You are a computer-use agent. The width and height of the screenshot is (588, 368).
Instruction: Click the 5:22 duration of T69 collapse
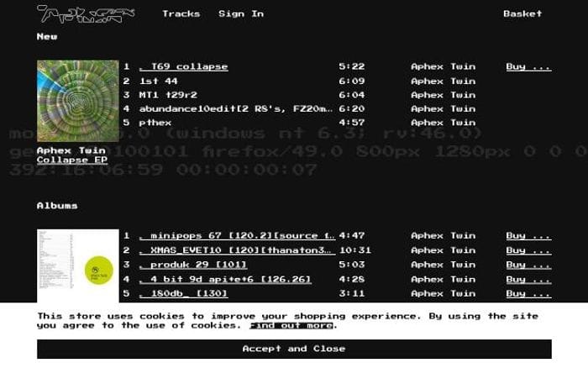[x=352, y=66]
